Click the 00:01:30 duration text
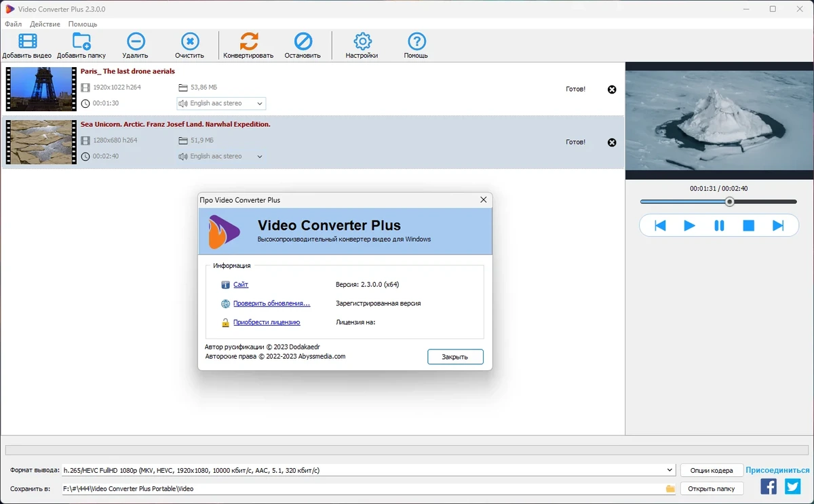Image resolution: width=814 pixels, height=504 pixels. pos(106,104)
